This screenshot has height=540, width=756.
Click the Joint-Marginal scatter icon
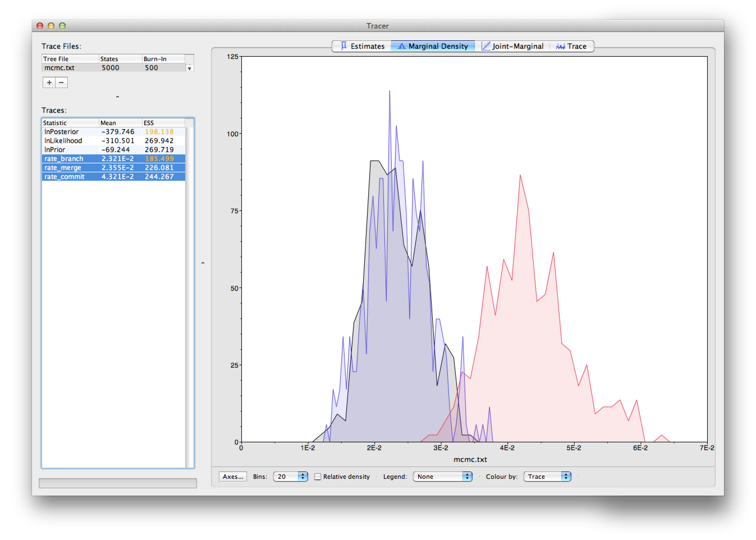486,46
